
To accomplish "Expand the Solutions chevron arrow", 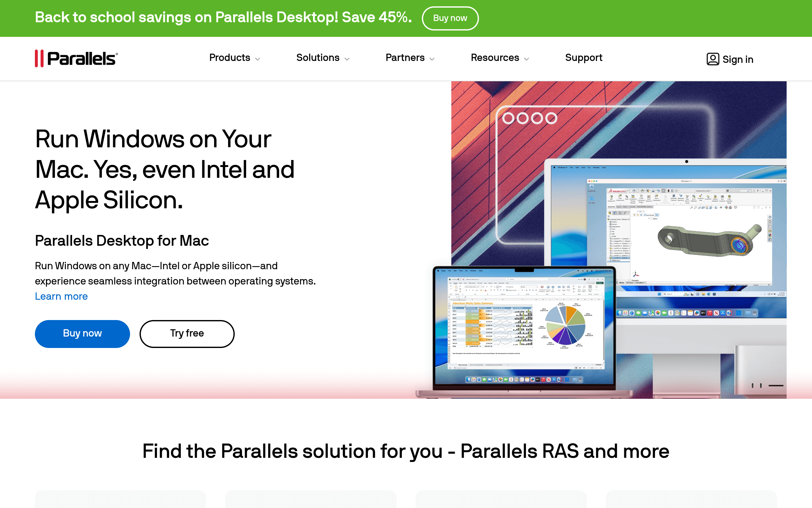I will coord(347,59).
